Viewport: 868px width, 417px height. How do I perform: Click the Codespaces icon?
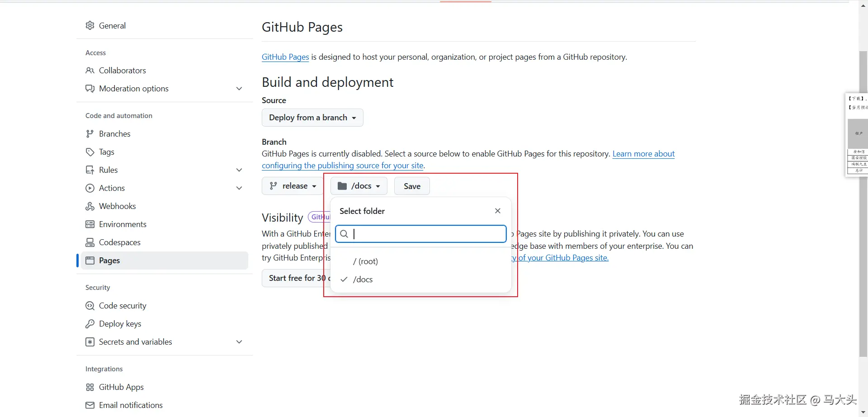coord(90,242)
